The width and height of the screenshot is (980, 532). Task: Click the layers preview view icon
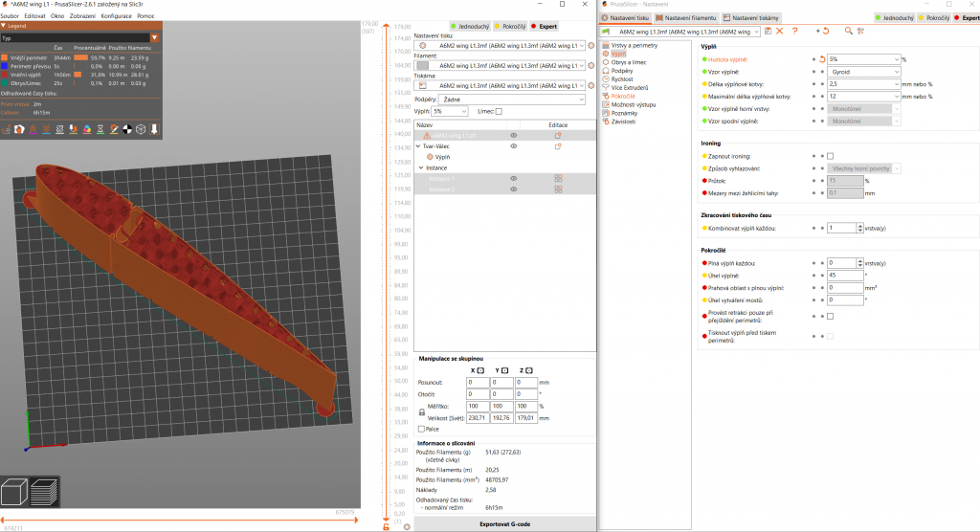point(46,493)
